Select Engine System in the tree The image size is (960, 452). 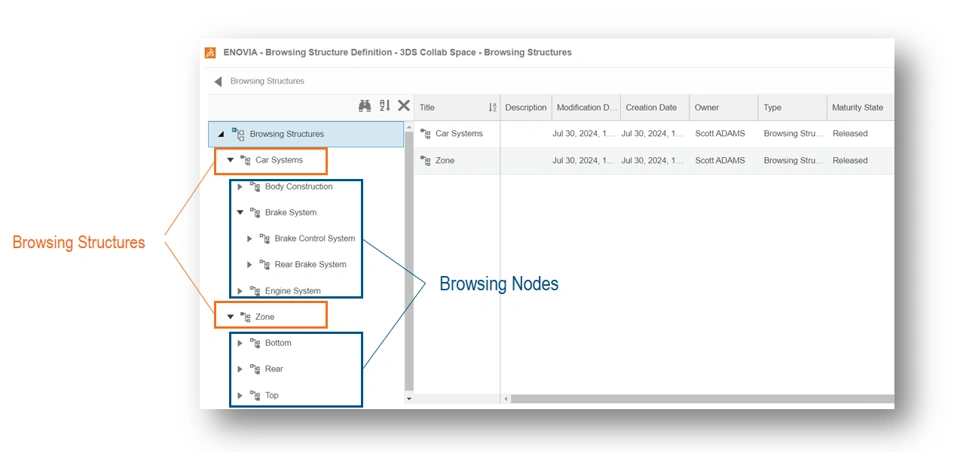click(x=293, y=291)
